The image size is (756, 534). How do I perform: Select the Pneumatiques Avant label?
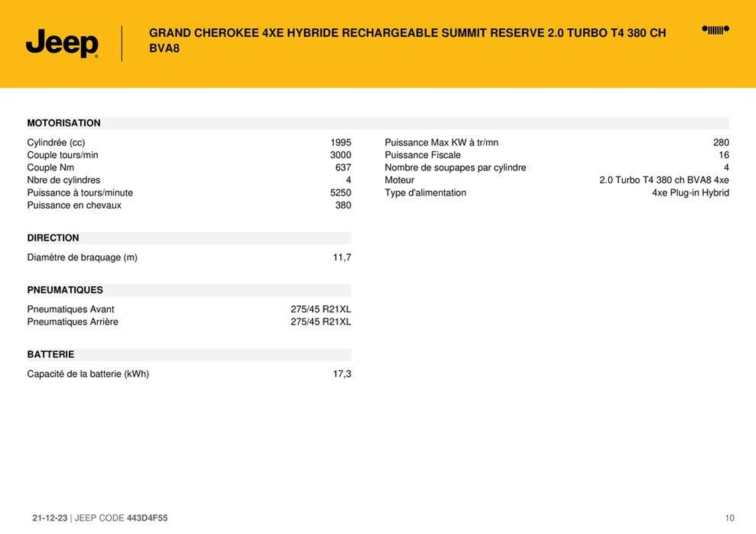(x=70, y=310)
